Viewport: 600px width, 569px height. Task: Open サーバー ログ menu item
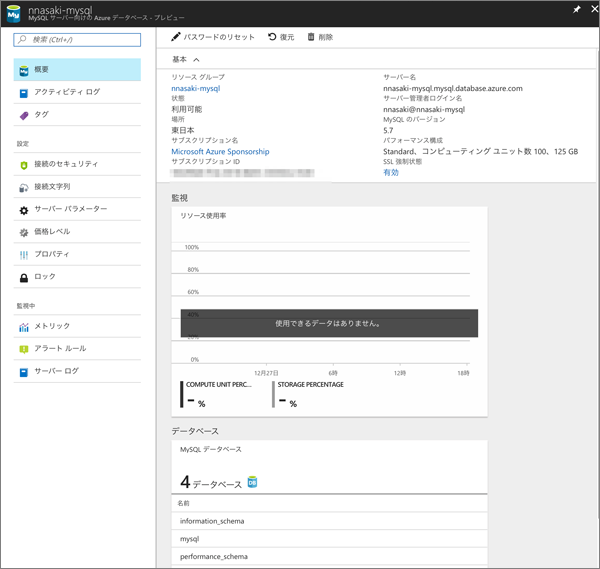click(77, 371)
